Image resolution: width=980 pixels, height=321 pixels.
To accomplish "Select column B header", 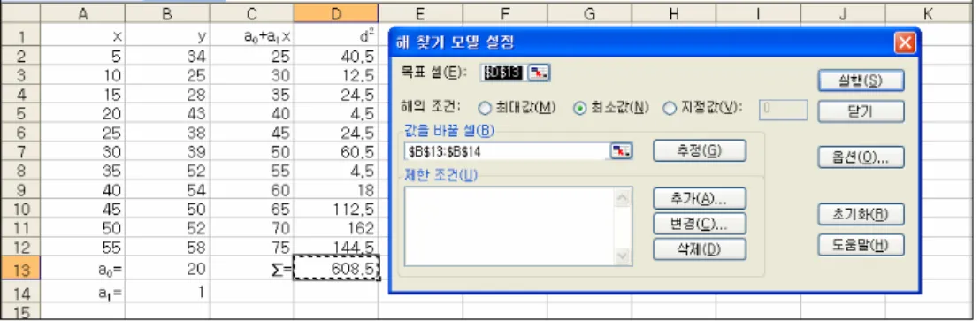I will click(167, 14).
